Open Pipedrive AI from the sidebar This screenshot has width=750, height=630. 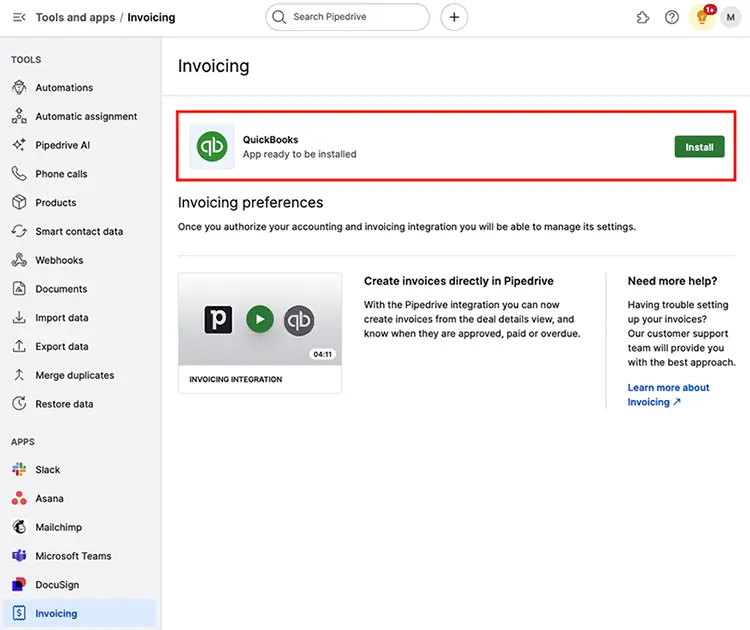click(62, 145)
